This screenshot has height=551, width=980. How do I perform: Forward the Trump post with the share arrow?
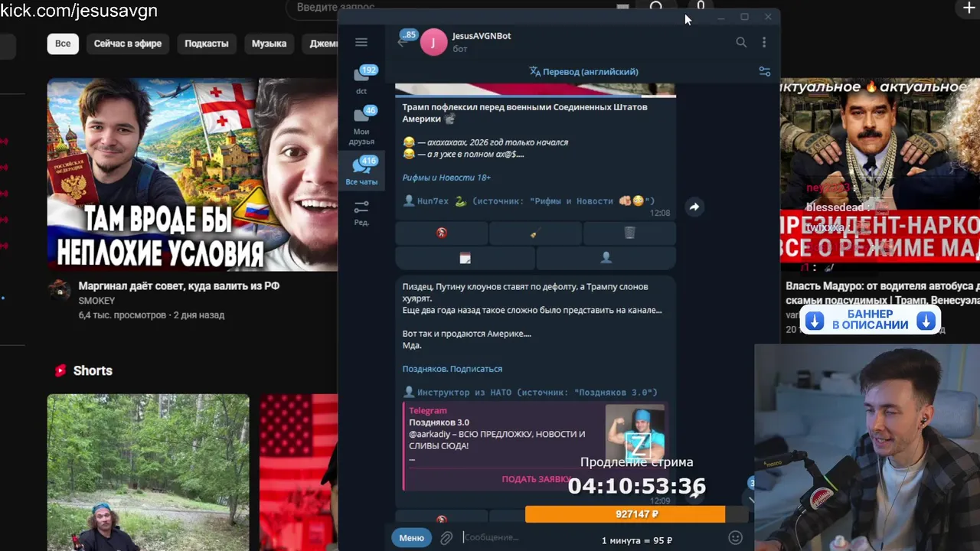click(694, 207)
